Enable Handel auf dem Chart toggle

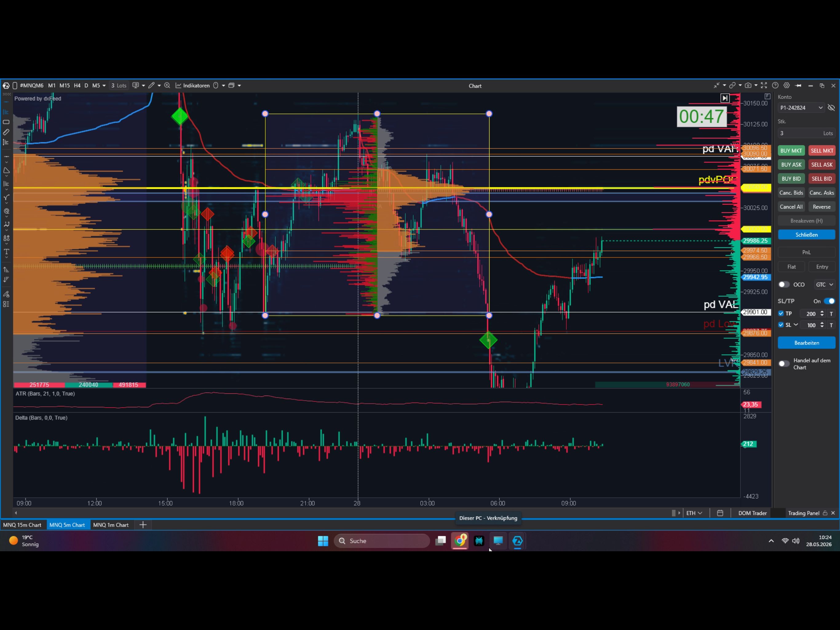click(x=784, y=364)
